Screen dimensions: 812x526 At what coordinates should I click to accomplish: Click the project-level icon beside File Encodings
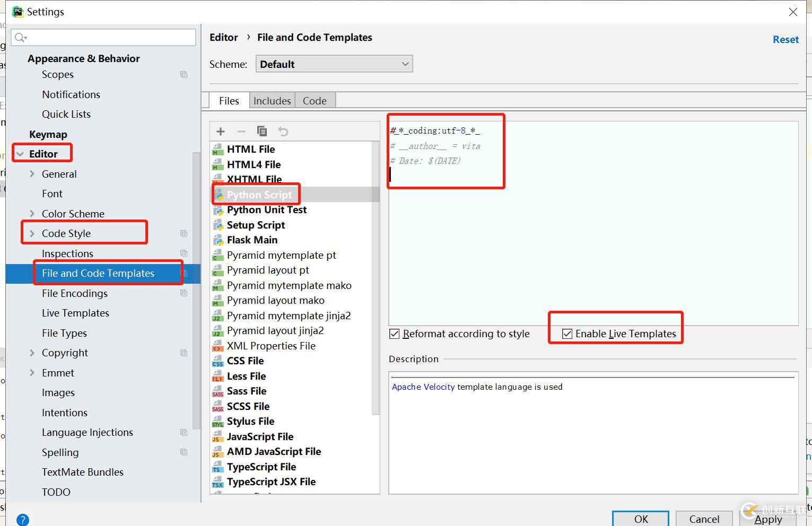point(184,293)
